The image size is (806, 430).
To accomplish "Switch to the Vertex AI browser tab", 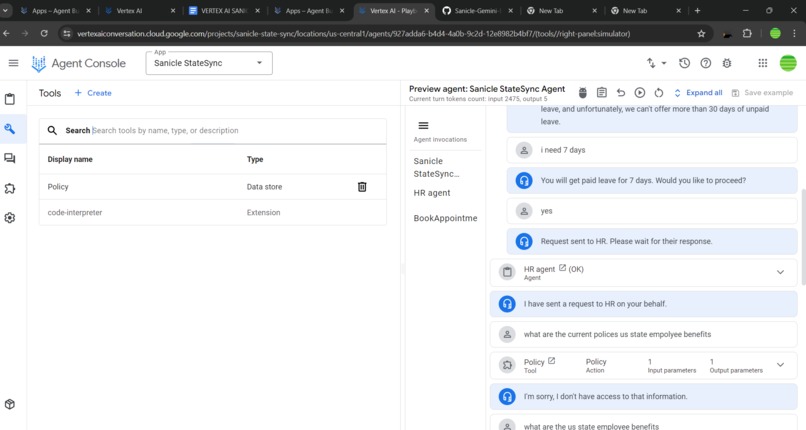I will click(140, 11).
